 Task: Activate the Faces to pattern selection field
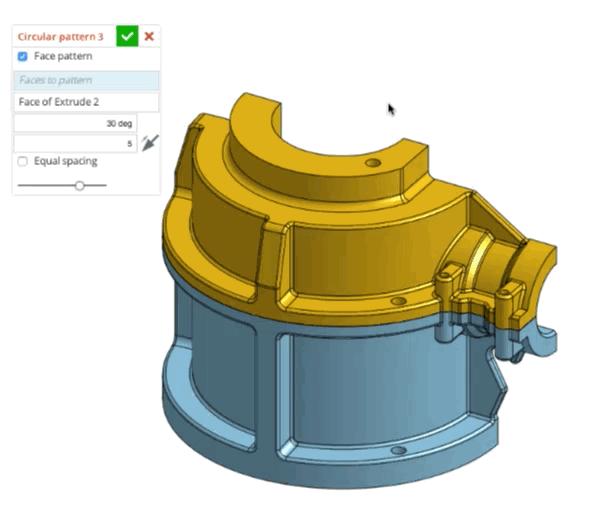(x=85, y=80)
